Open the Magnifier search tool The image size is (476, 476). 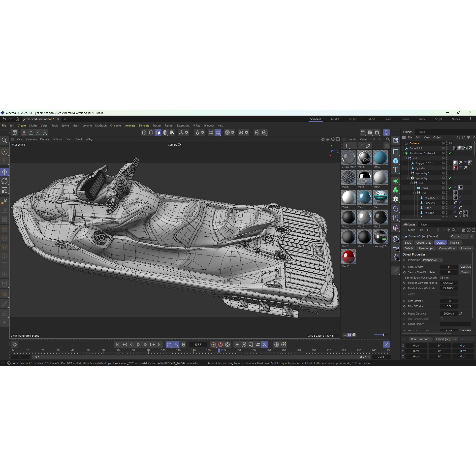tap(4, 140)
